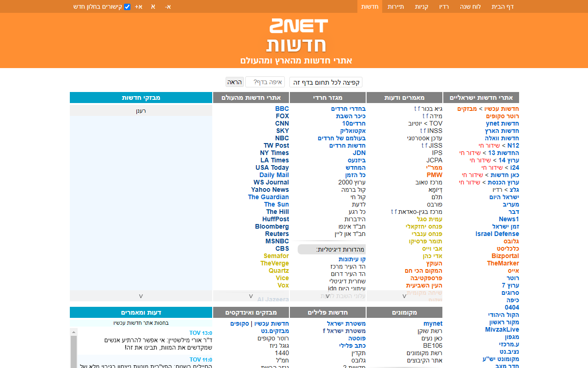This screenshot has width=588, height=368.
Task: Open the TheMarker link
Action: click(503, 264)
